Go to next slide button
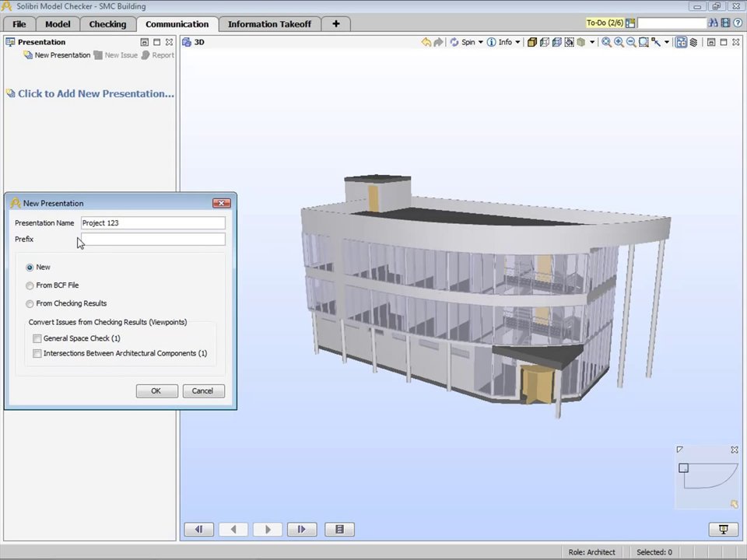Image resolution: width=747 pixels, height=560 pixels. point(268,529)
